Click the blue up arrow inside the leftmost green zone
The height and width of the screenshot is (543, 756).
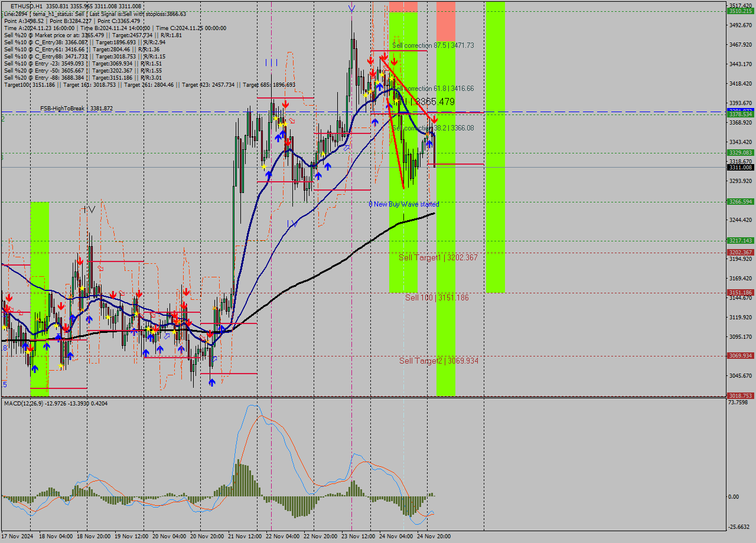point(35,369)
